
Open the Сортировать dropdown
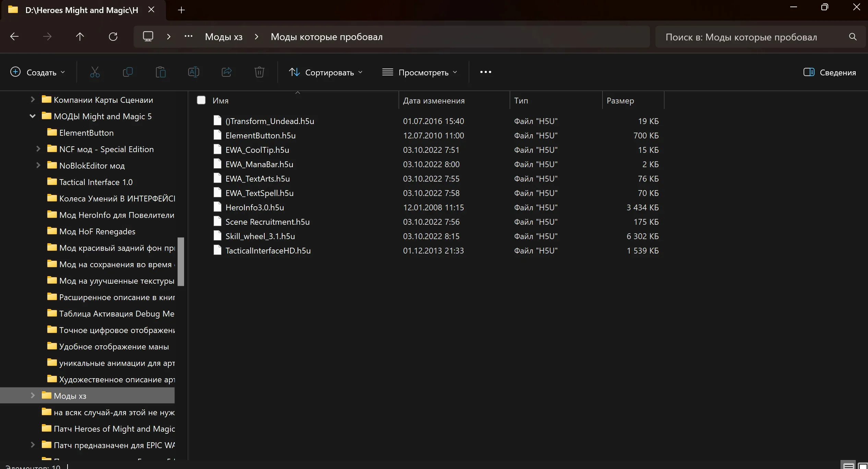(326, 72)
